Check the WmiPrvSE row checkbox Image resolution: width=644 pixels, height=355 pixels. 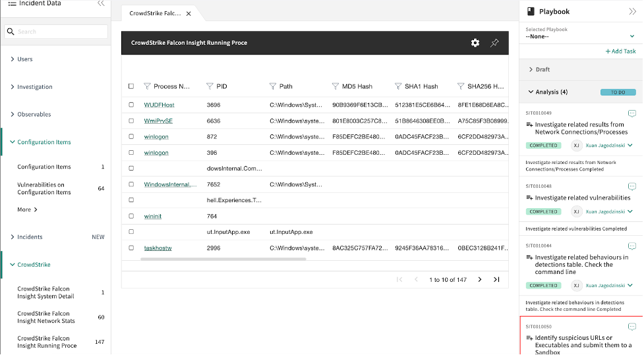tap(131, 121)
